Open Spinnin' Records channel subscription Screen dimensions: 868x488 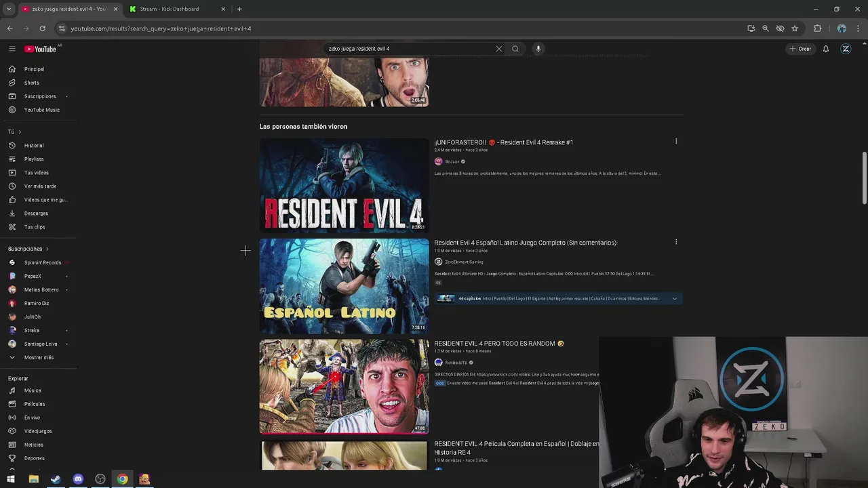pyautogui.click(x=39, y=262)
